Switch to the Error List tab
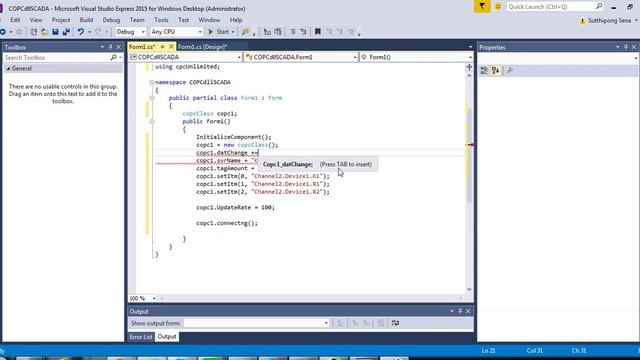The width and height of the screenshot is (640, 360). [141, 337]
